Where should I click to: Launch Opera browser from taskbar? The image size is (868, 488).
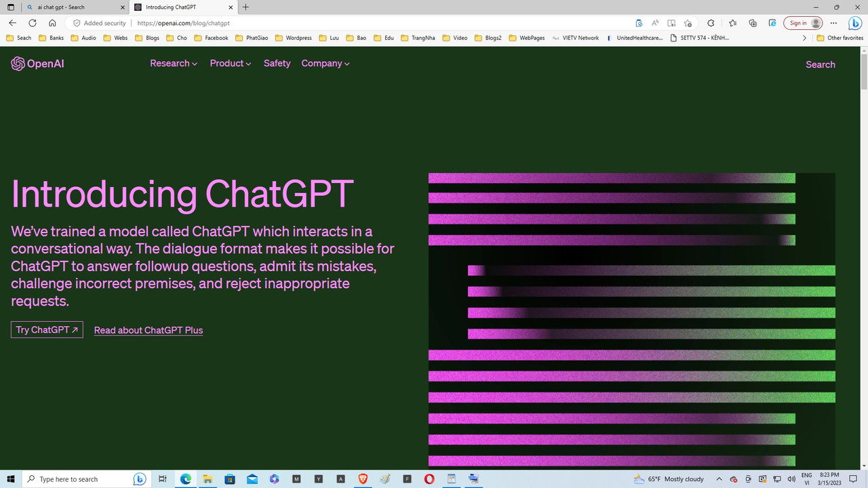point(429,479)
